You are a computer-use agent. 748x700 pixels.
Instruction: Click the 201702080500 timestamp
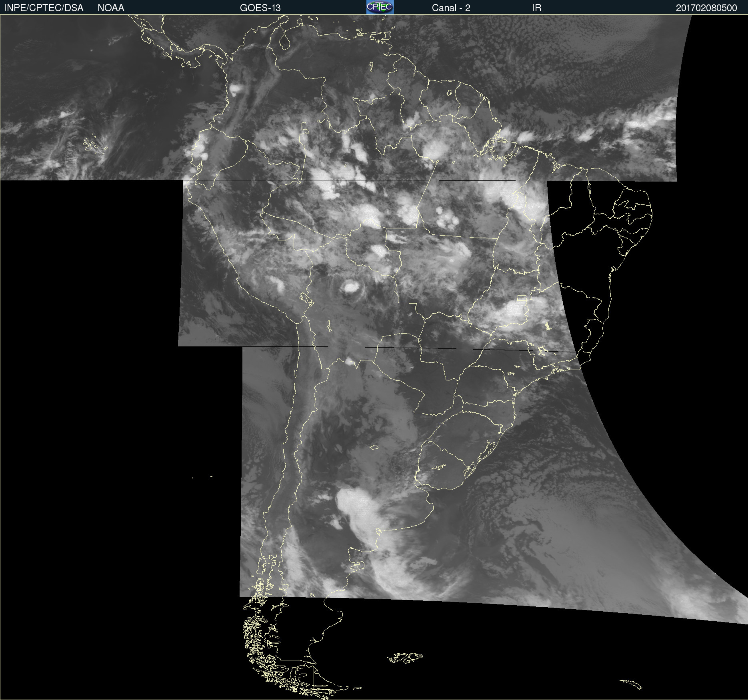(706, 8)
